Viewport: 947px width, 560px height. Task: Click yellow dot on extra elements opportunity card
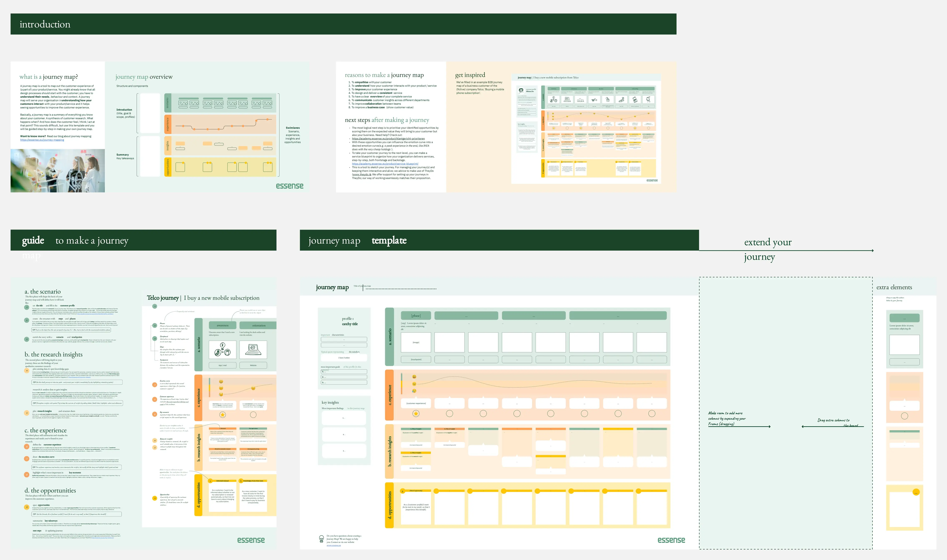916,492
